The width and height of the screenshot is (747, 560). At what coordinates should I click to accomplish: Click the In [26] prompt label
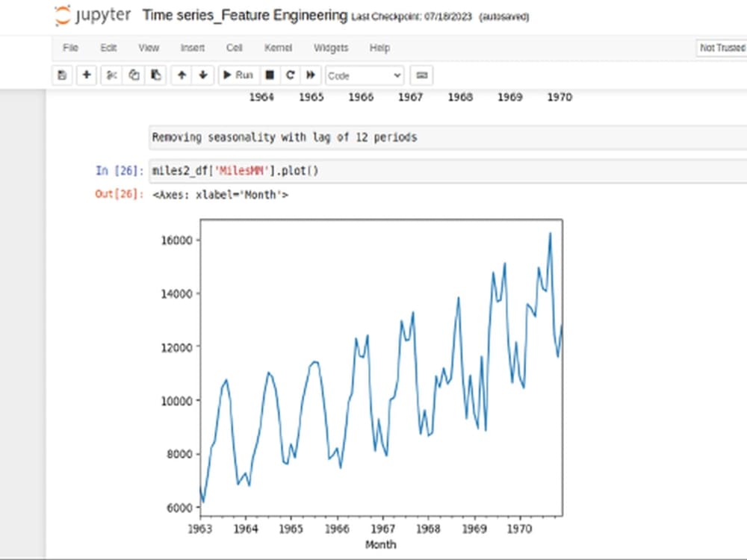click(120, 170)
